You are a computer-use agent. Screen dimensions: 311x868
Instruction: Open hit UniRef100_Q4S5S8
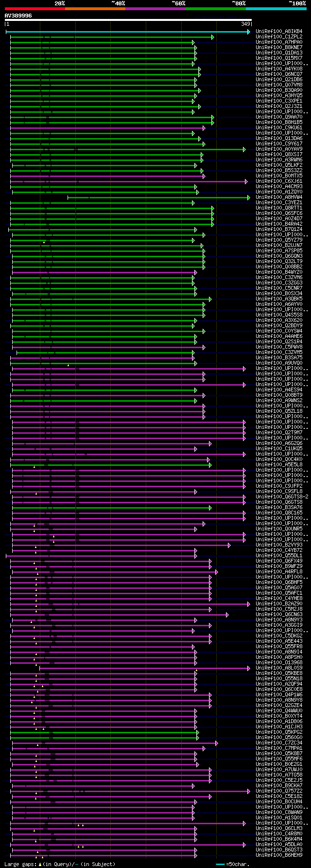(x=279, y=315)
